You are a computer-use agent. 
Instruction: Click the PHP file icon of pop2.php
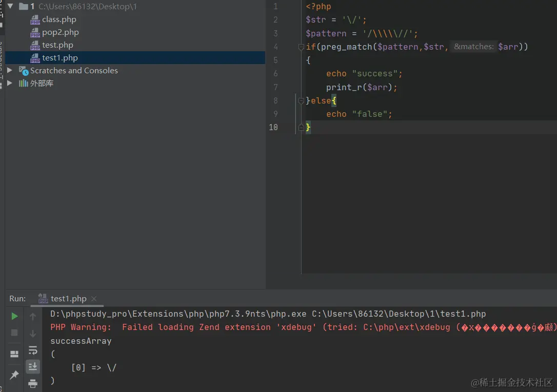pyautogui.click(x=35, y=32)
